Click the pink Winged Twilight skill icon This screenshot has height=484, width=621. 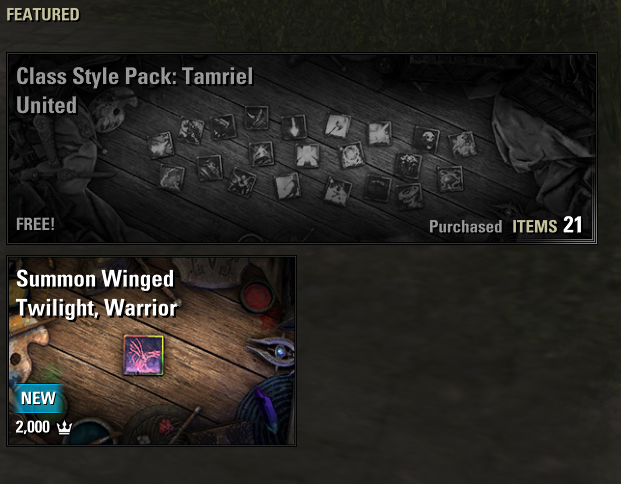click(143, 355)
